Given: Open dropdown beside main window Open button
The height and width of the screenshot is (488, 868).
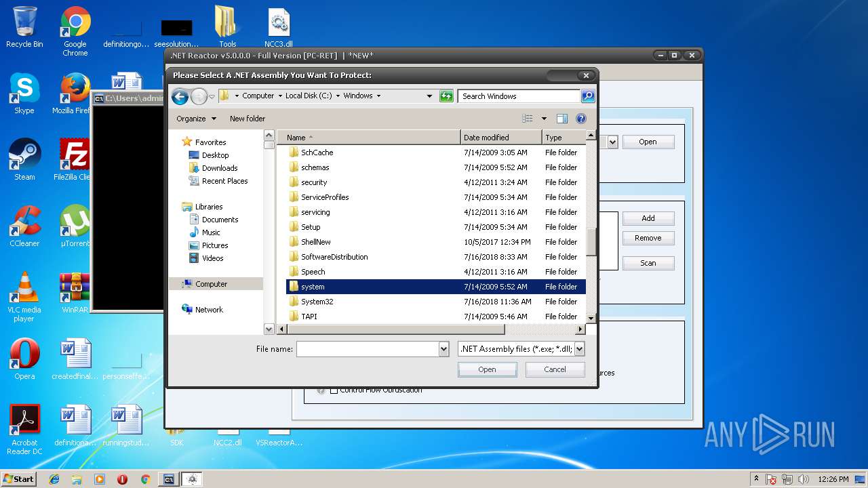Looking at the screenshot, I should (612, 142).
